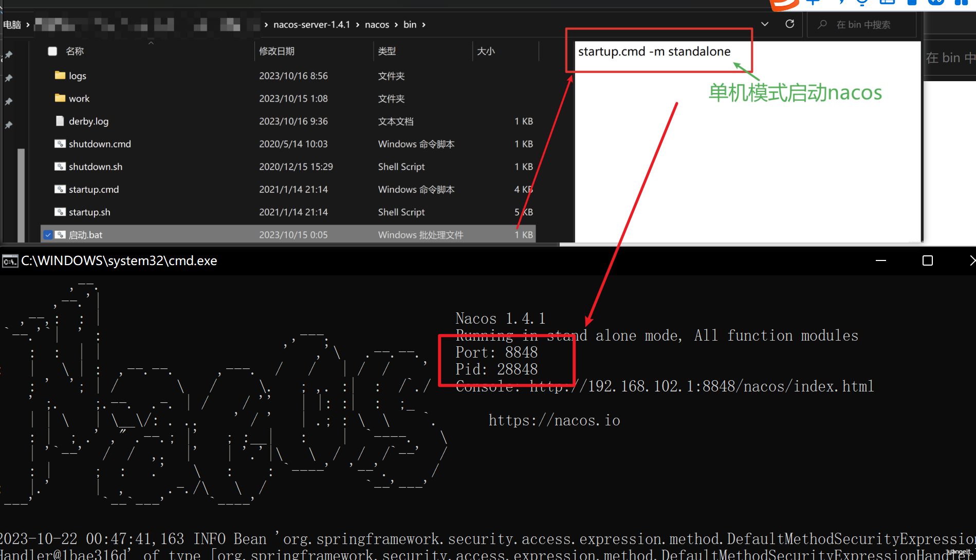976x560 pixels.
Task: Expand the chevron after 电脑 in path
Action: pyautogui.click(x=28, y=25)
